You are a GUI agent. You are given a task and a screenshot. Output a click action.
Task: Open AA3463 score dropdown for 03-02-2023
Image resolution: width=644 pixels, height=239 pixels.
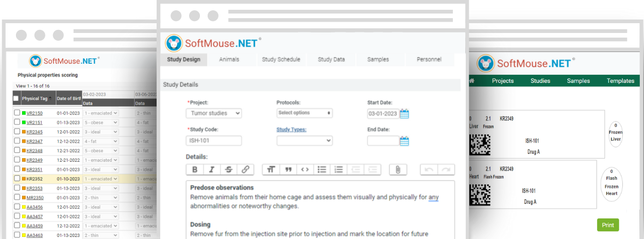pos(100,235)
